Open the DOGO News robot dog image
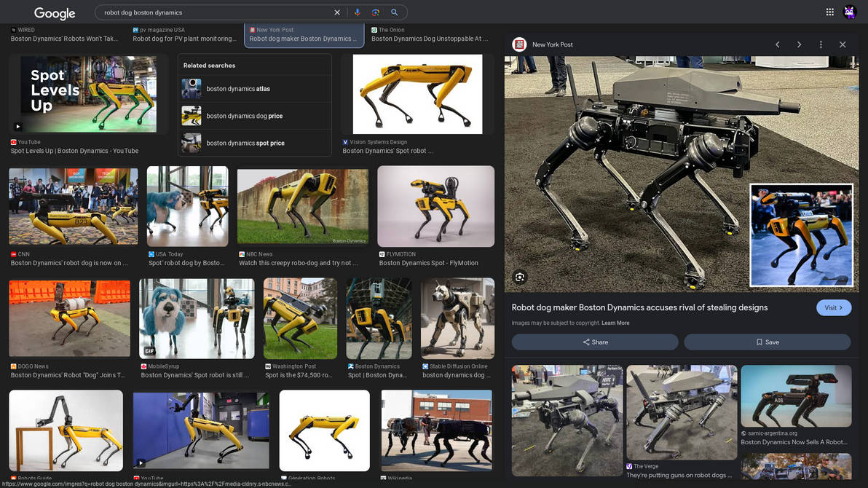 point(70,318)
